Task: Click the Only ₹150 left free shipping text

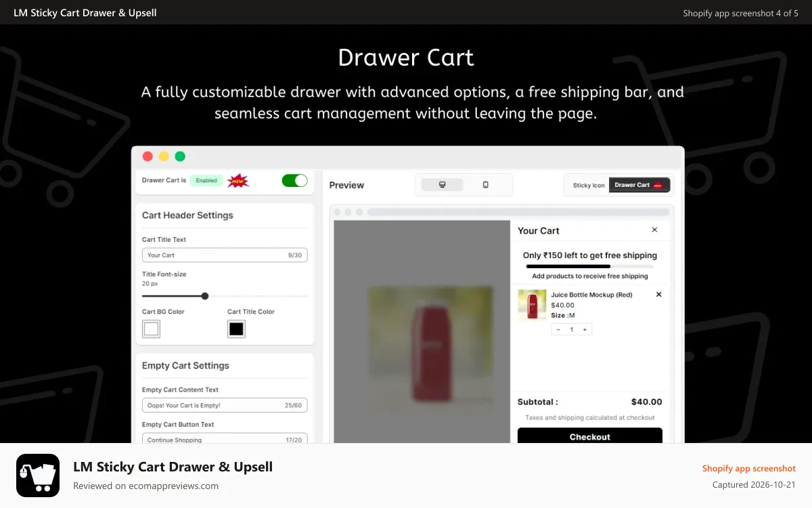Action: tap(590, 255)
